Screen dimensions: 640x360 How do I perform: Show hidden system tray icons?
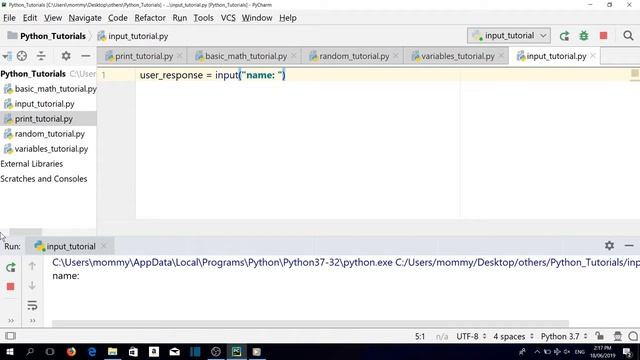[x=537, y=351]
